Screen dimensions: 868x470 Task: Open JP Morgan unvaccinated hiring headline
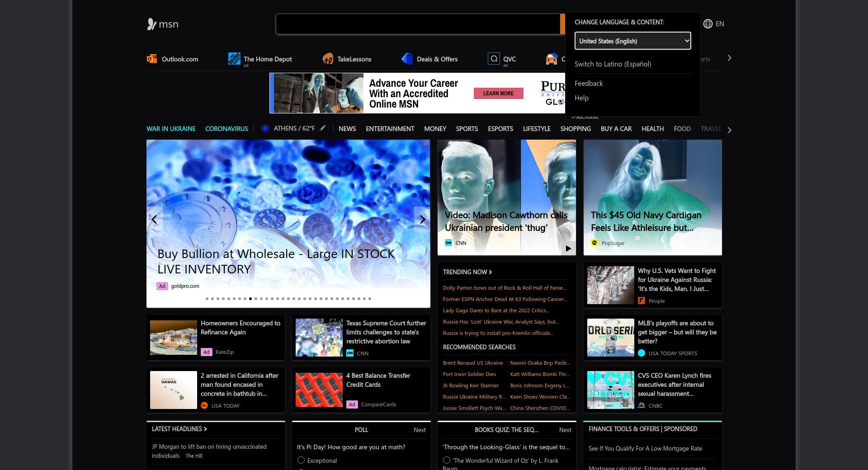click(209, 451)
